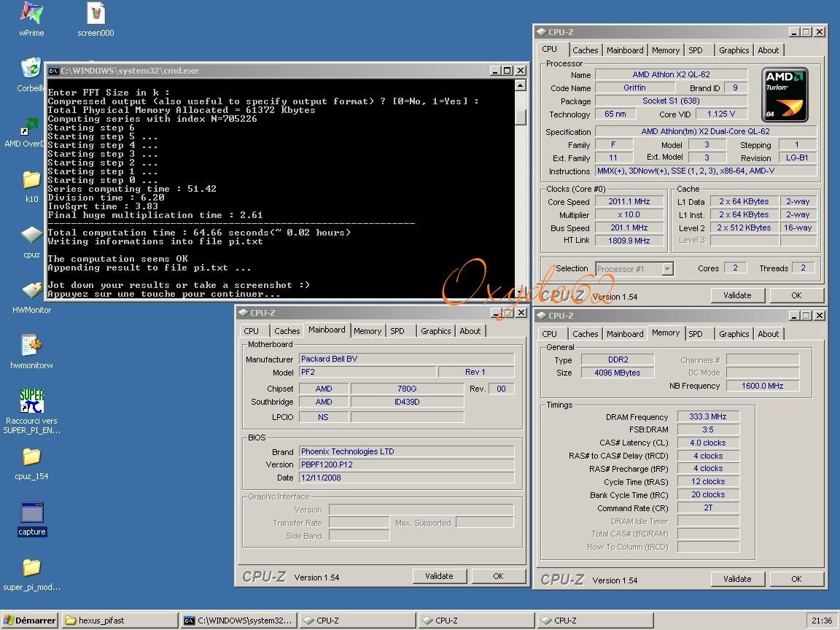The height and width of the screenshot is (630, 840).
Task: Click OK in the top CPU-Z window
Action: point(796,295)
